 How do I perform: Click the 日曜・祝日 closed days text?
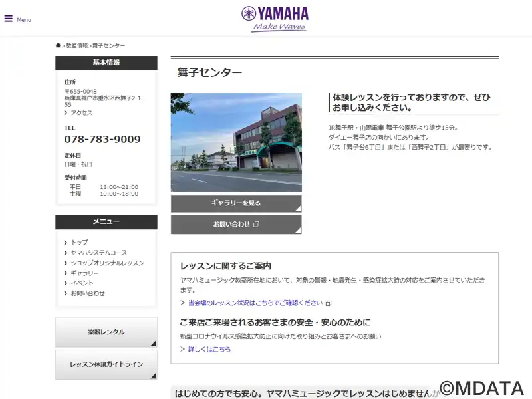(x=78, y=164)
